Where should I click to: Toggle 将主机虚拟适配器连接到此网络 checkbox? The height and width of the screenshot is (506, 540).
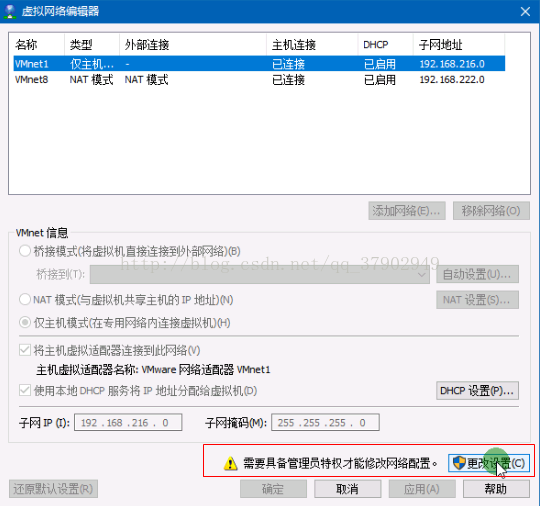click(25, 351)
